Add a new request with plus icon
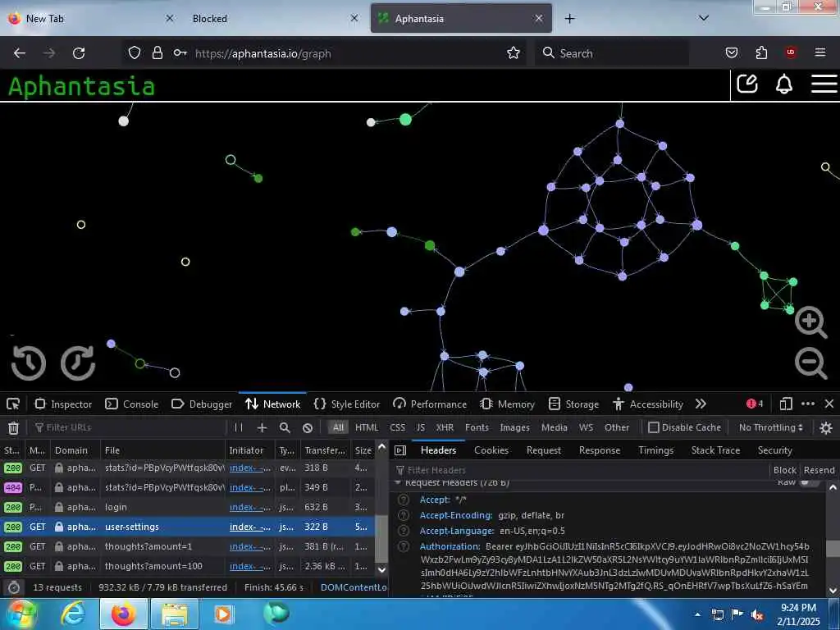 click(x=262, y=427)
